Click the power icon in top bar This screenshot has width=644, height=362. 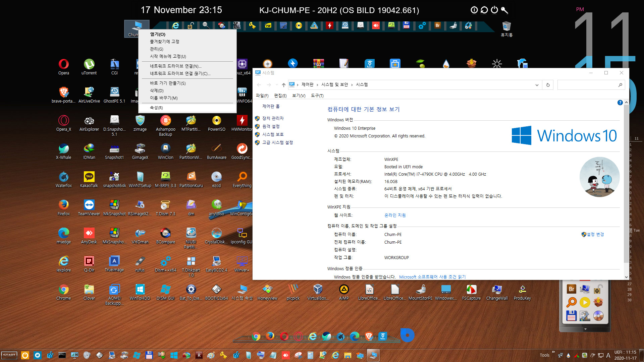pyautogui.click(x=494, y=10)
